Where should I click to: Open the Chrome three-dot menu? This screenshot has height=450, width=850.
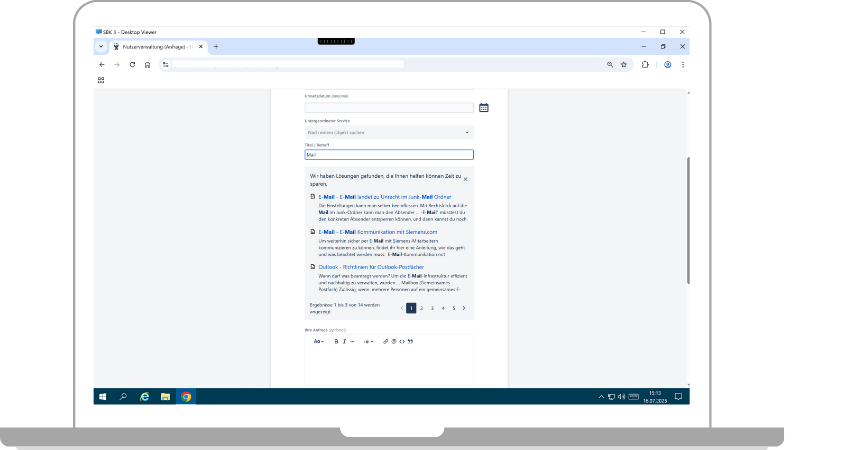(x=683, y=65)
